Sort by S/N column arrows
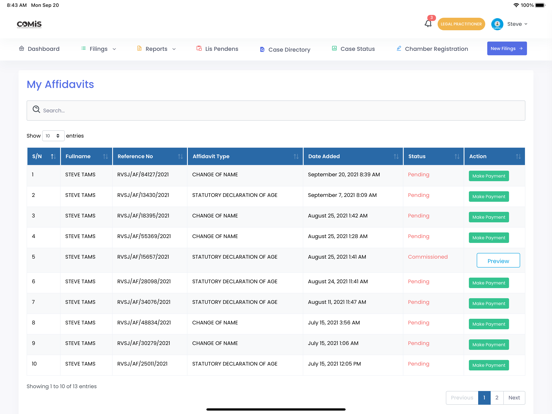The width and height of the screenshot is (552, 414). 53,156
